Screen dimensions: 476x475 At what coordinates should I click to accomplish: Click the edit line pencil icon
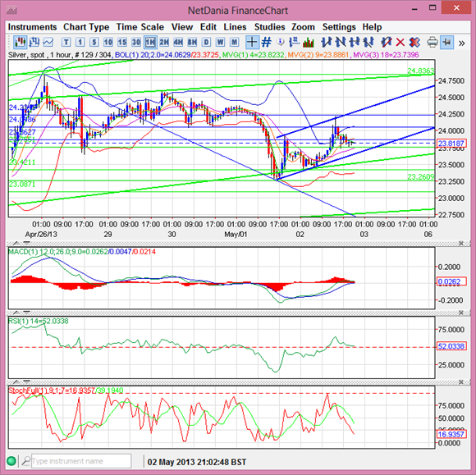pos(387,42)
